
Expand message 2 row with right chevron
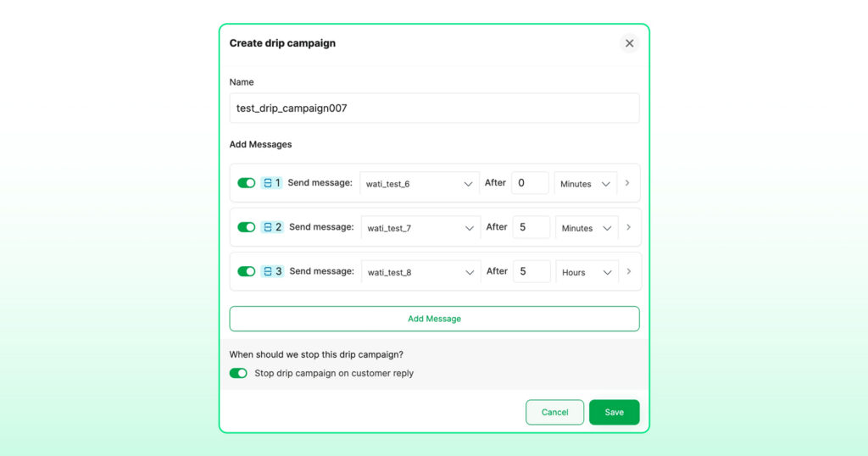click(x=628, y=227)
